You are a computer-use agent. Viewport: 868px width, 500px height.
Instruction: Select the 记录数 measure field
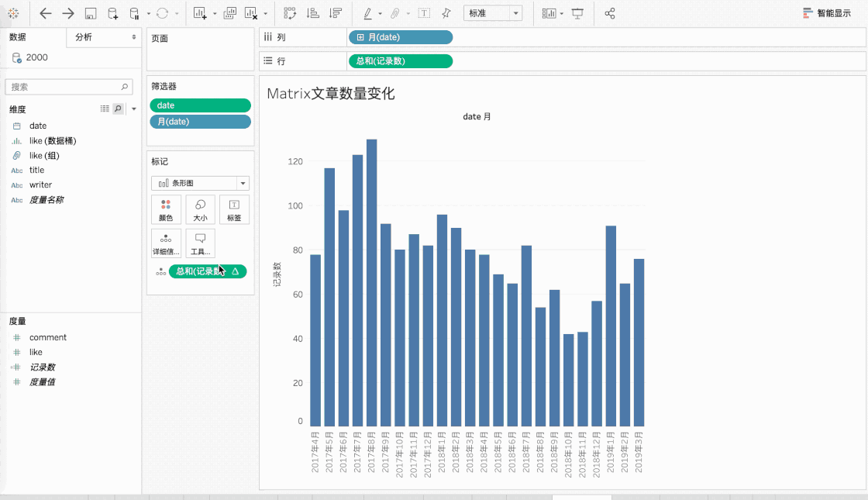click(42, 367)
